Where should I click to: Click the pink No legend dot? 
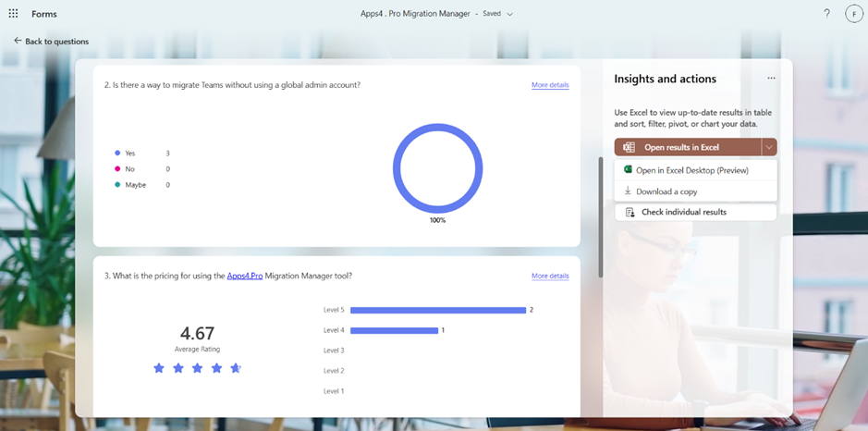pos(117,169)
